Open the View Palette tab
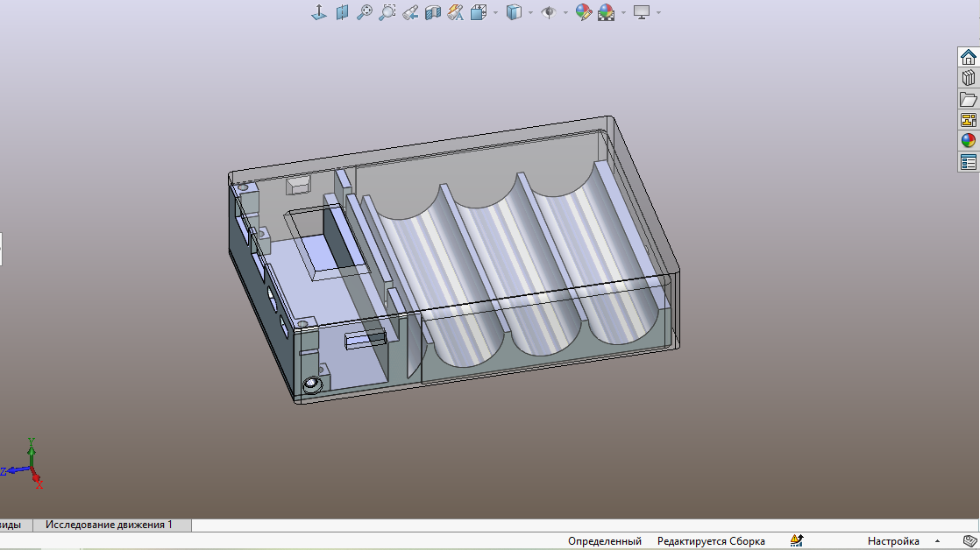Viewport: 980px width, 550px height. click(x=968, y=120)
